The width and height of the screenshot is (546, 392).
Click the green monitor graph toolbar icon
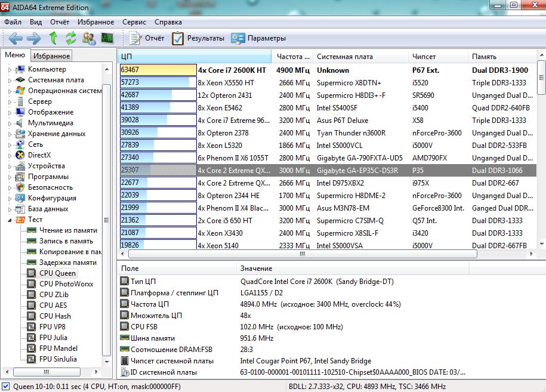107,39
